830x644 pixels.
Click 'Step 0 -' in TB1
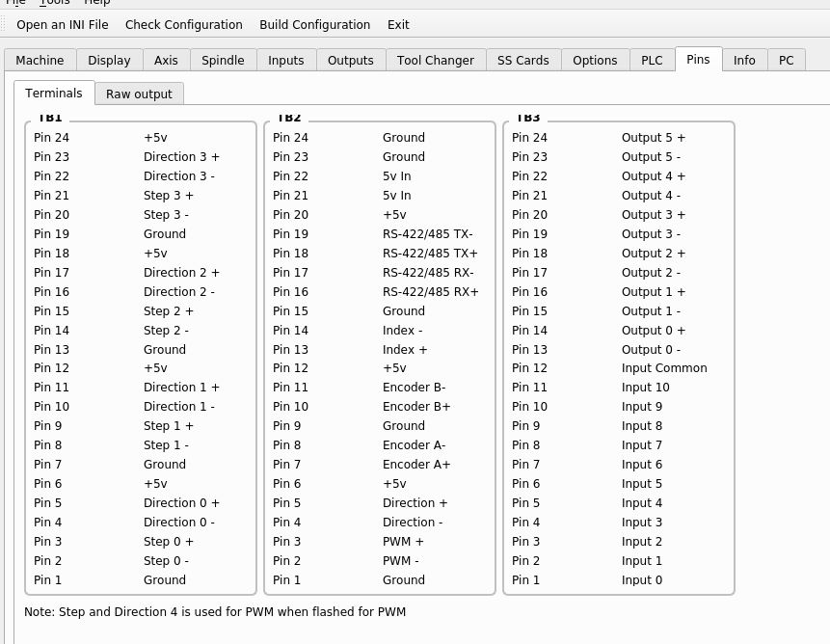[166, 560]
